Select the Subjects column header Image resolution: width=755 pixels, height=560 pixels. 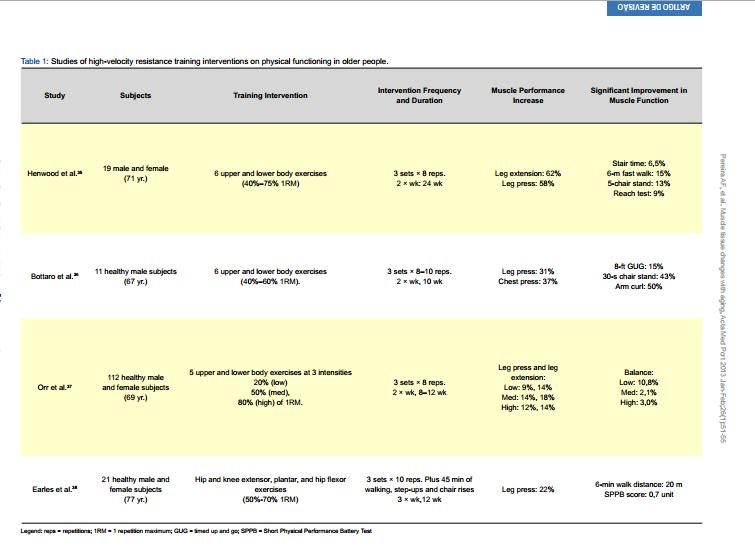(136, 96)
